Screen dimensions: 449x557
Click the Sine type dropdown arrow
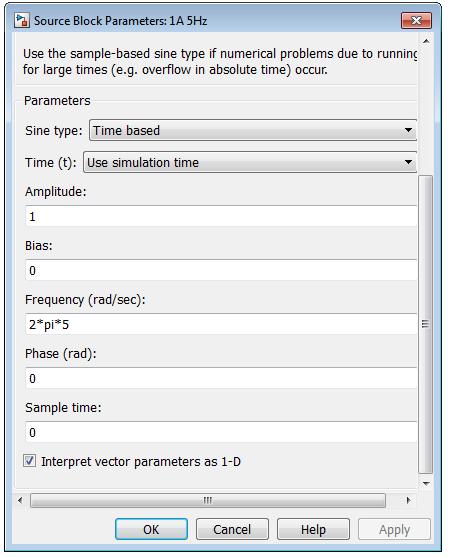[408, 130]
